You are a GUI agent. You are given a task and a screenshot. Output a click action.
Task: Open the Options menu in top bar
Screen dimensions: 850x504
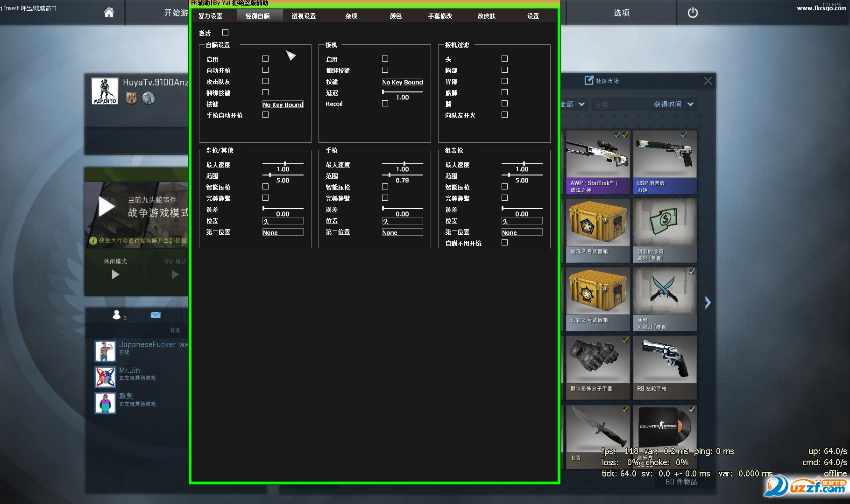coord(622,13)
